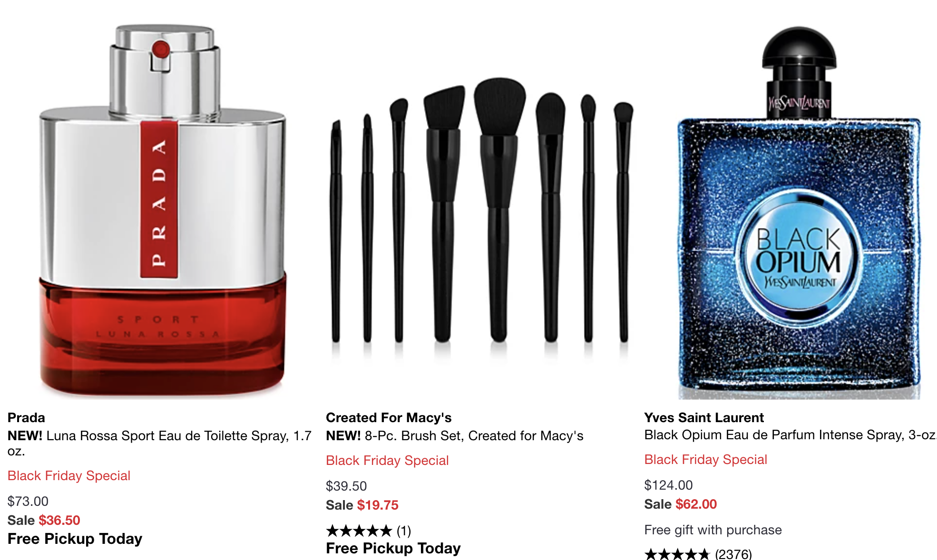Screen dimensions: 937x560
Task: Click Sale $62.00 price for Black Opium
Action: (x=681, y=504)
